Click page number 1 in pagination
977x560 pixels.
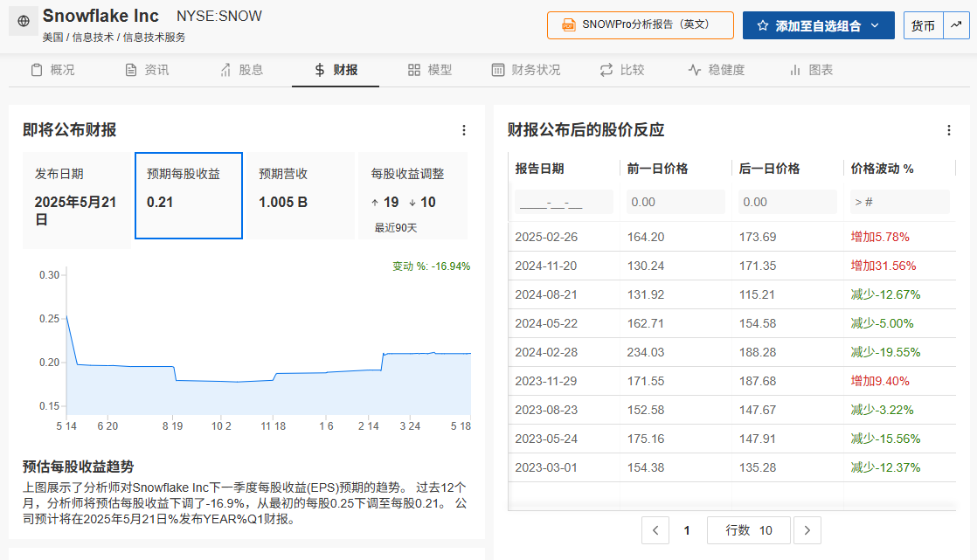tap(687, 530)
